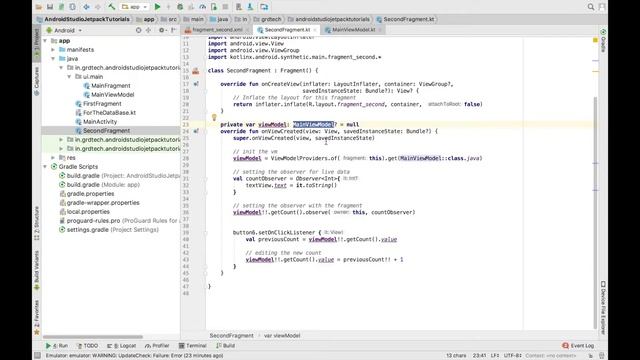The height and width of the screenshot is (360, 640).
Task: Click override gutter icon beside onViewCreated
Action: 196,131
